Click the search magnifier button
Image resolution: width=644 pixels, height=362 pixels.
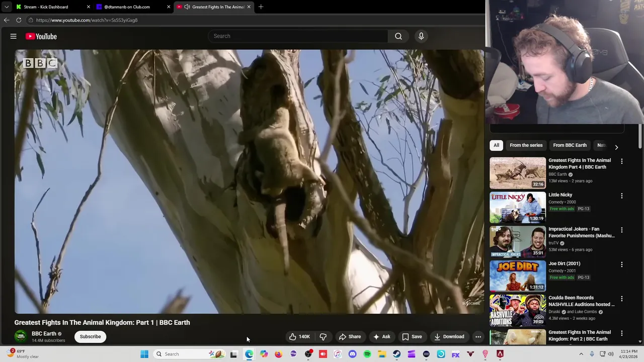(x=398, y=36)
